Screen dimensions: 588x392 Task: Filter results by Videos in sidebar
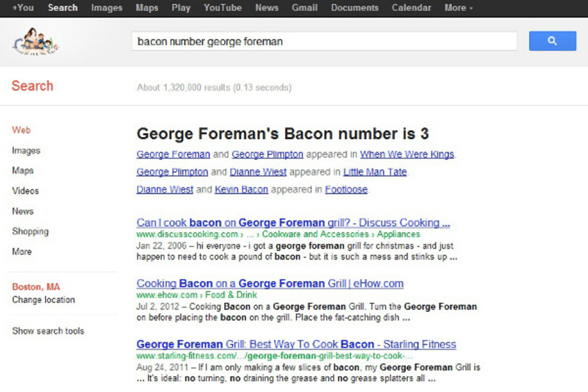25,191
